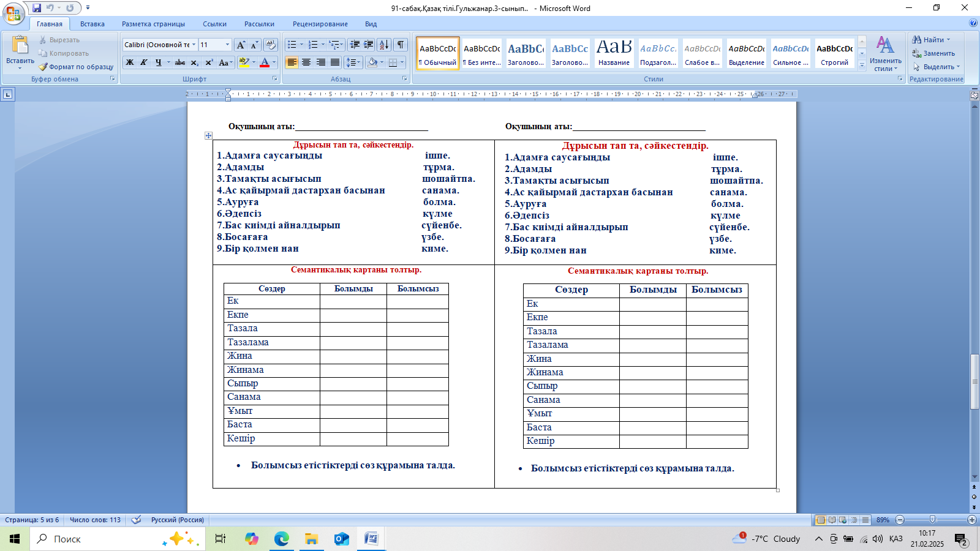Click the Sort text icon

click(x=384, y=45)
